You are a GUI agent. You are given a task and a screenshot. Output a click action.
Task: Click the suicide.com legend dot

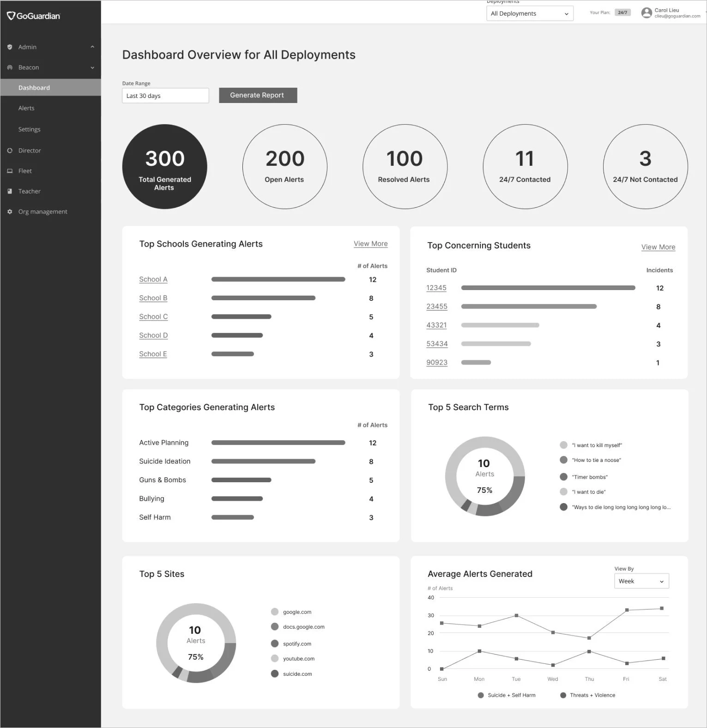(x=275, y=673)
